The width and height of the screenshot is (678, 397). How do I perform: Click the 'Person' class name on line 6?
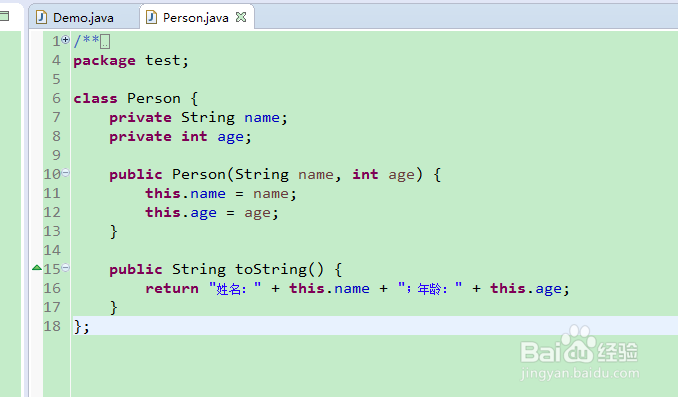(154, 99)
